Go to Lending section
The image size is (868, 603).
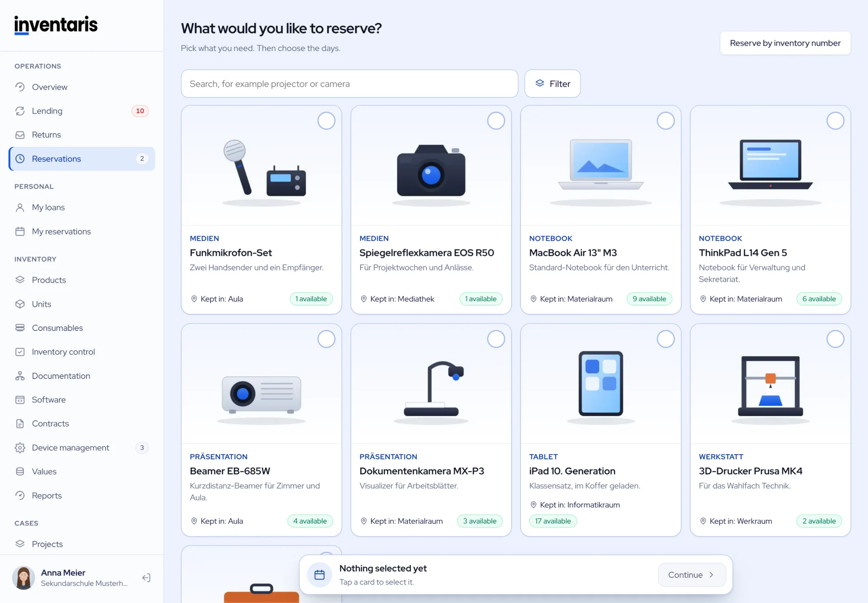pyautogui.click(x=81, y=111)
